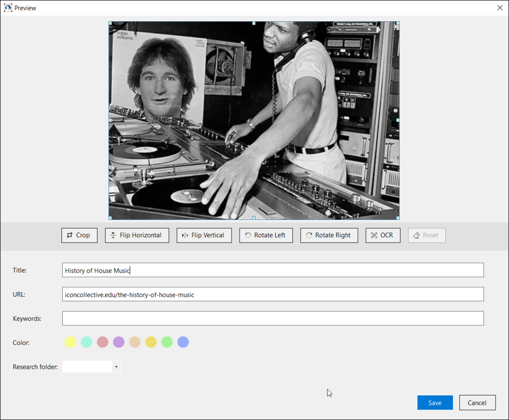Select the pink-red color swatch

pos(103,342)
